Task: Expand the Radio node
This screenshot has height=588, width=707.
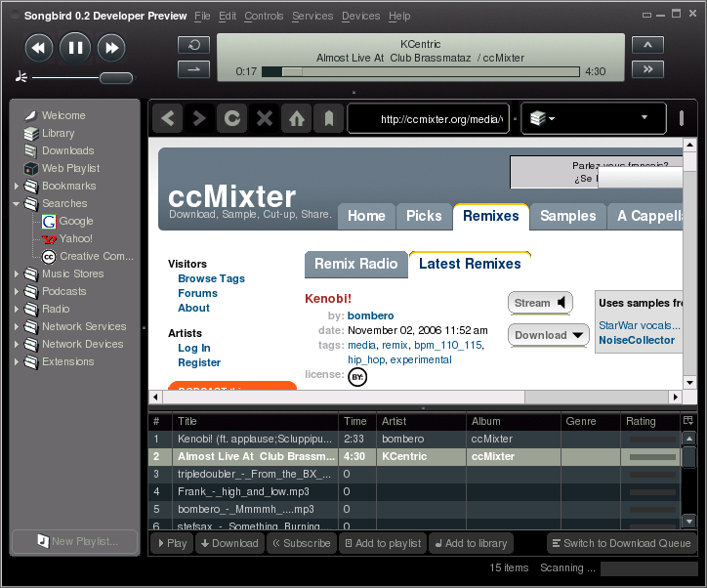Action: [17, 309]
